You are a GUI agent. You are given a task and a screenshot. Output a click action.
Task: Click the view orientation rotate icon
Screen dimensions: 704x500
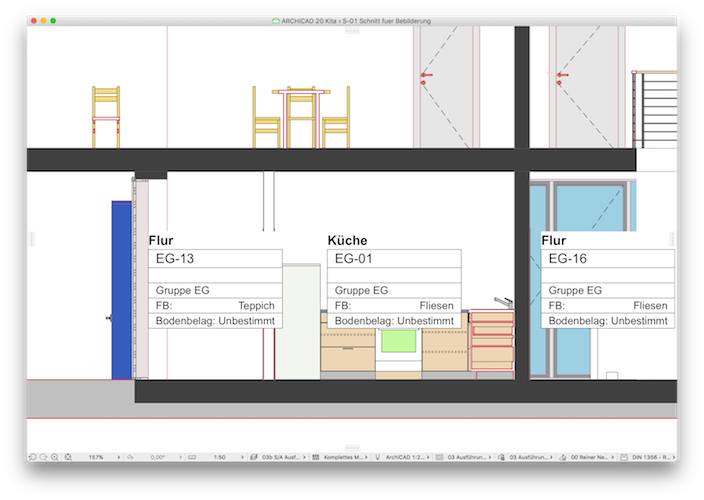point(130,457)
